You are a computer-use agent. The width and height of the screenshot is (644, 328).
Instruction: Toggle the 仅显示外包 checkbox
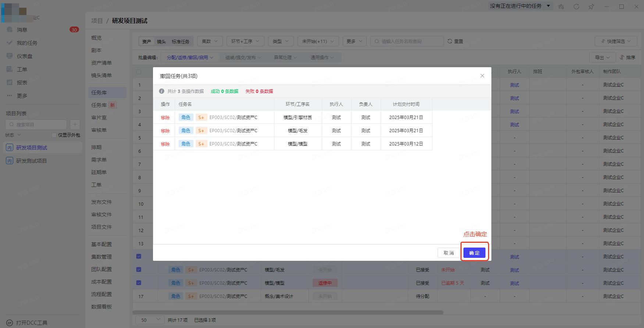[x=54, y=135]
